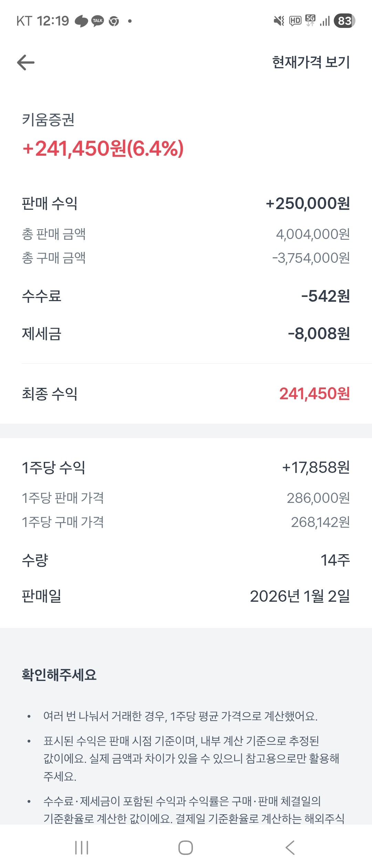Tap the 5G network status icon
This screenshot has width=372, height=868.
tap(310, 20)
